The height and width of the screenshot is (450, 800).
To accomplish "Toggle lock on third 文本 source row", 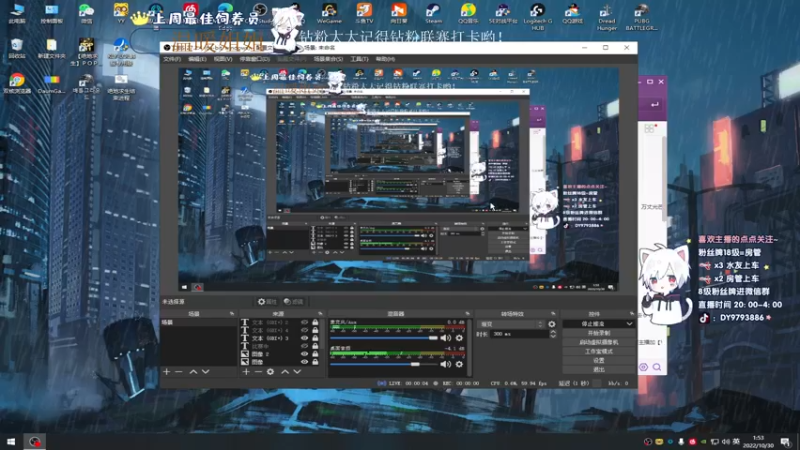I will [x=315, y=338].
